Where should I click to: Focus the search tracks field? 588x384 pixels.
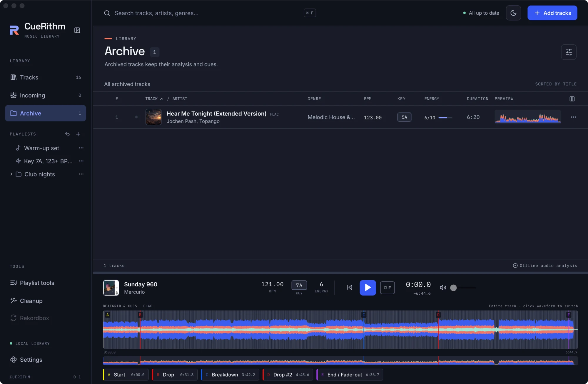tap(209, 13)
